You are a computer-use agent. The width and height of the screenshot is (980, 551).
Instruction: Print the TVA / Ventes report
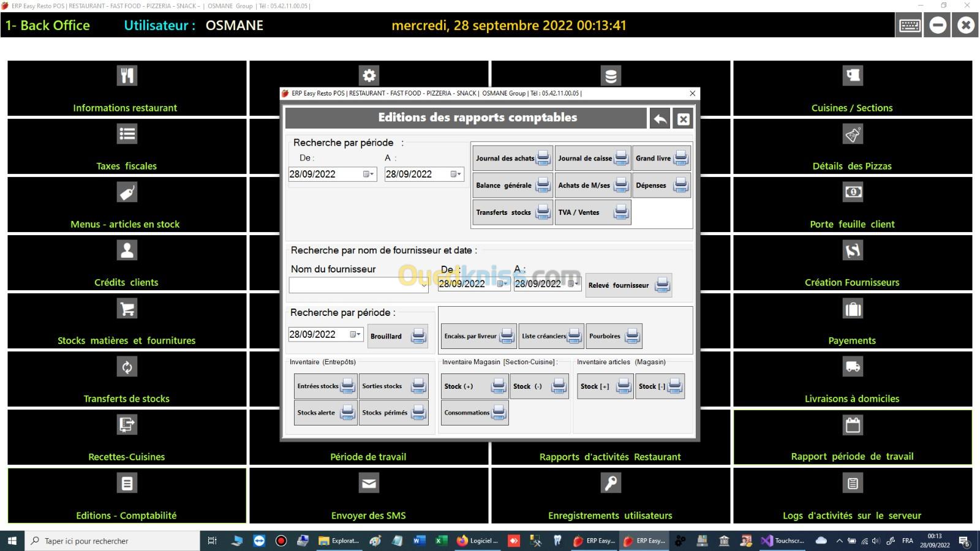[x=592, y=212]
